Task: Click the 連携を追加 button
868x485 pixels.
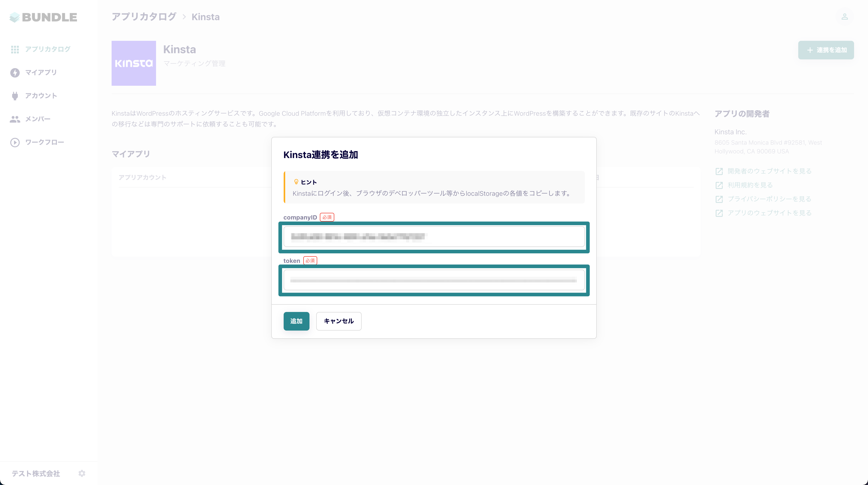Action: pos(826,50)
